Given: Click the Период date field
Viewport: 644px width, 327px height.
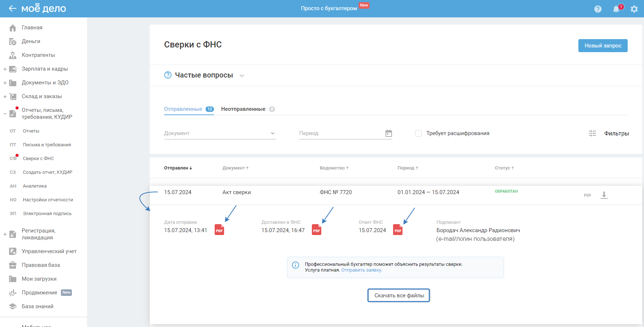Looking at the screenshot, I should [346, 133].
